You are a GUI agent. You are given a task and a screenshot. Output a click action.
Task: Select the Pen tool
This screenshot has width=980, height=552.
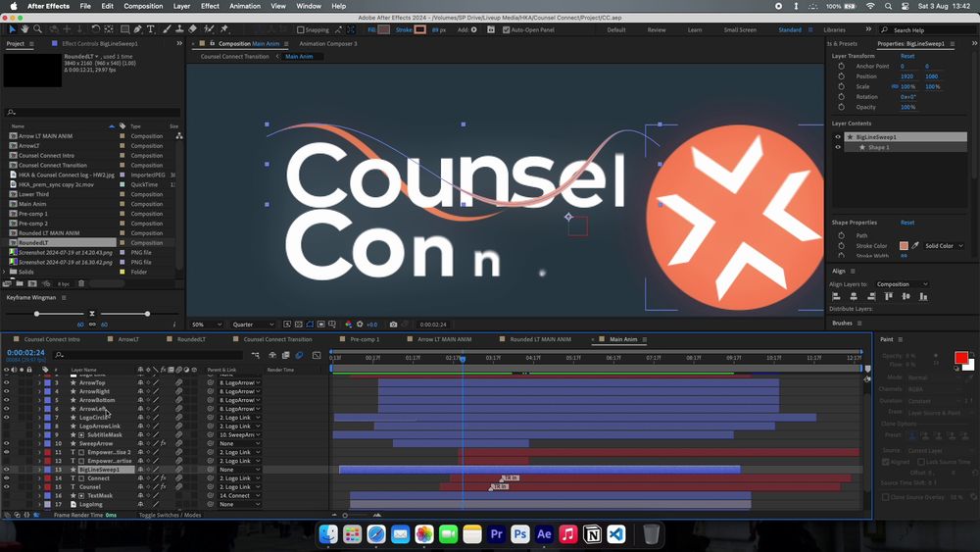pyautogui.click(x=137, y=29)
